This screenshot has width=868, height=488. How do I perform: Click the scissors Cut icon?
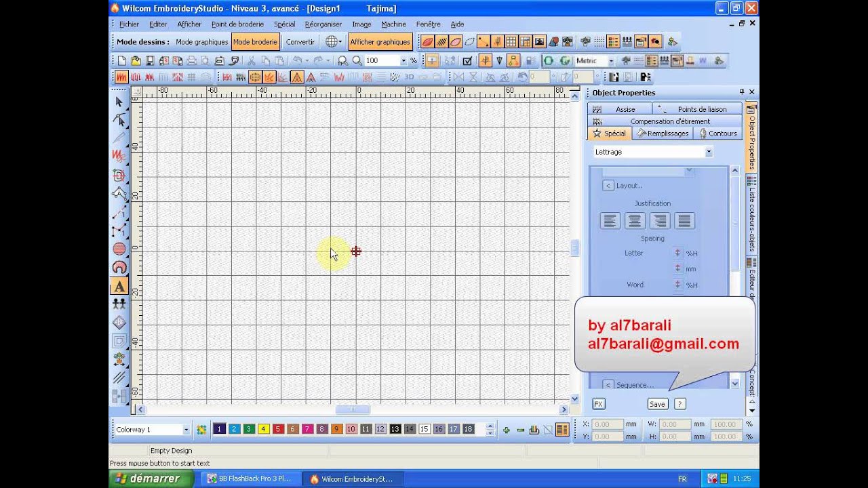tap(252, 60)
